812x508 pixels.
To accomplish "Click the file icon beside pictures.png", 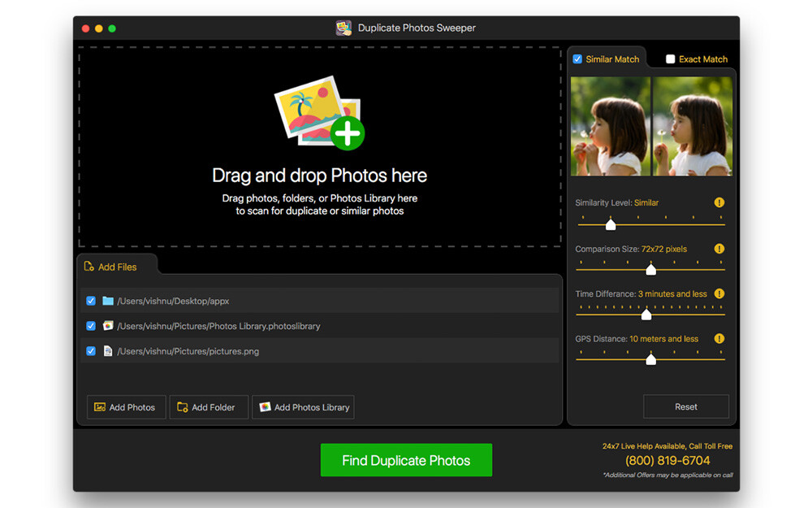I will click(x=108, y=351).
